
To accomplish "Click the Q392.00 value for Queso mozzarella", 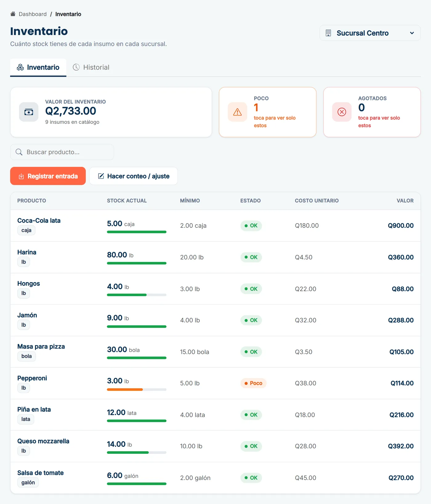I will pyautogui.click(x=401, y=446).
